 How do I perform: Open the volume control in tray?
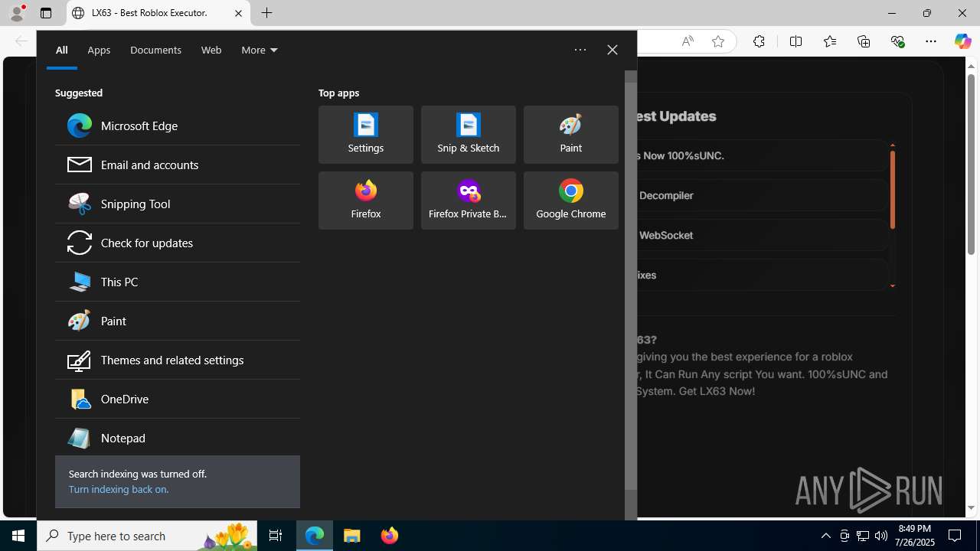click(x=881, y=536)
